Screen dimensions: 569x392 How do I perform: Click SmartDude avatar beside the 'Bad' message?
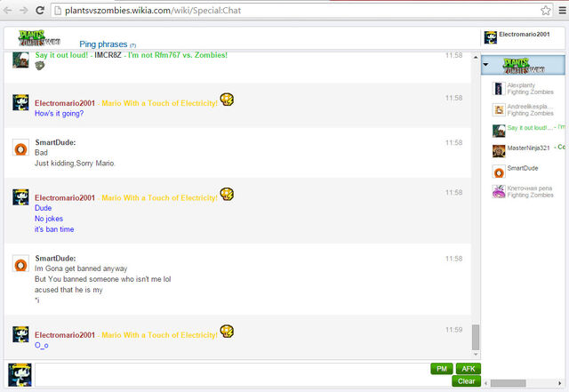pyautogui.click(x=20, y=148)
